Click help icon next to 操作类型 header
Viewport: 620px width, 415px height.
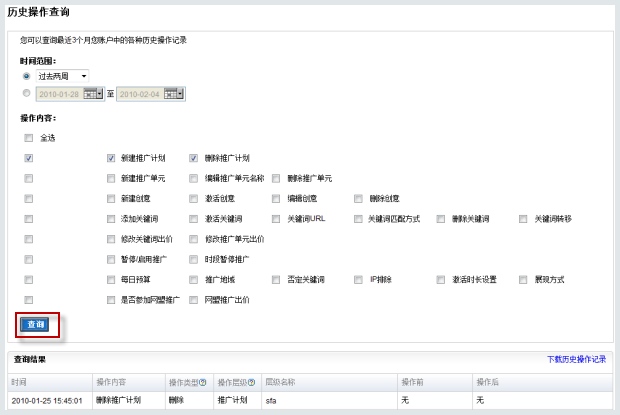coord(202,382)
